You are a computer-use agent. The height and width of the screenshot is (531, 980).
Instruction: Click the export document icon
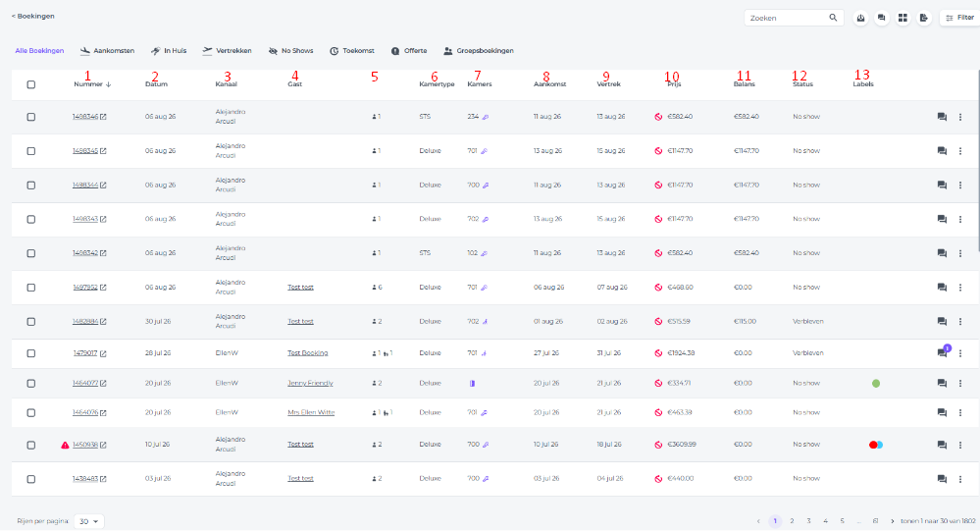point(924,18)
